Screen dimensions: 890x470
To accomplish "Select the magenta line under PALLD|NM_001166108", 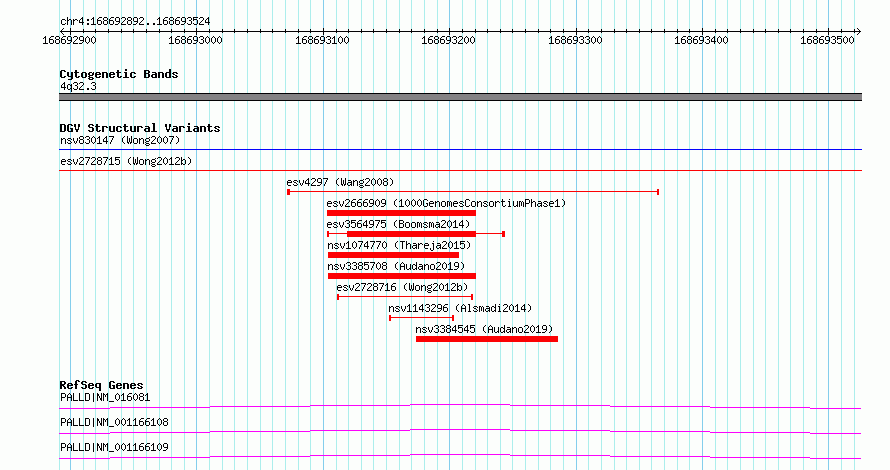I will coord(460,431).
